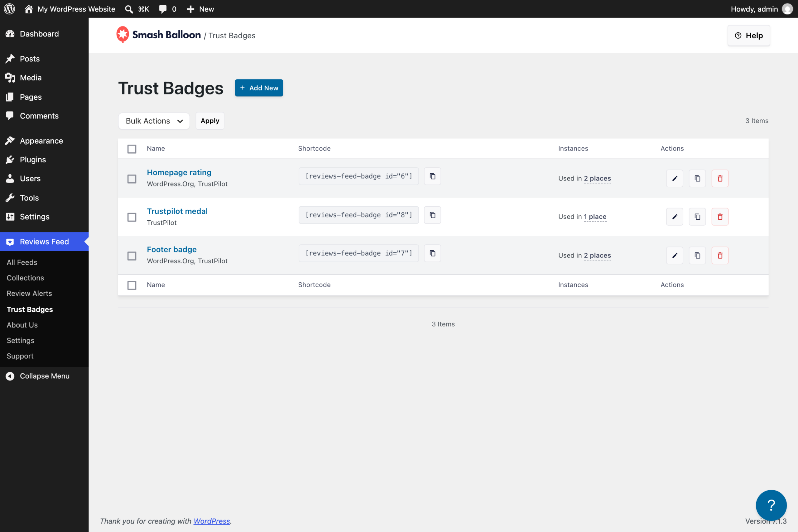Click the WordPress logo in admin bar
The width and height of the screenshot is (798, 532).
9,9
